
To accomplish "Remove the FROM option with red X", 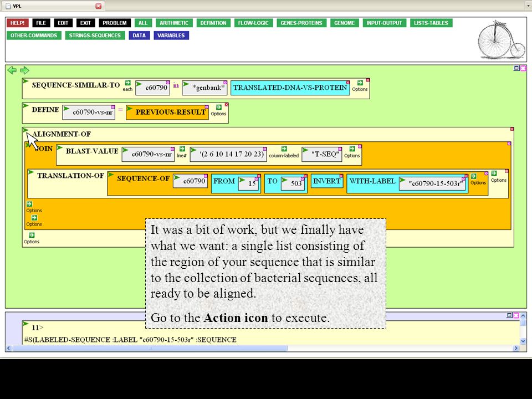I will click(259, 176).
